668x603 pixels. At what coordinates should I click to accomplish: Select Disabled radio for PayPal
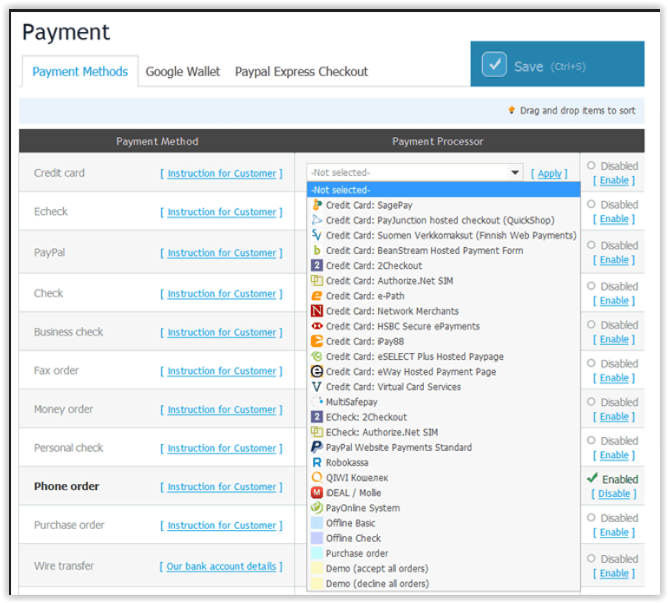pos(591,245)
